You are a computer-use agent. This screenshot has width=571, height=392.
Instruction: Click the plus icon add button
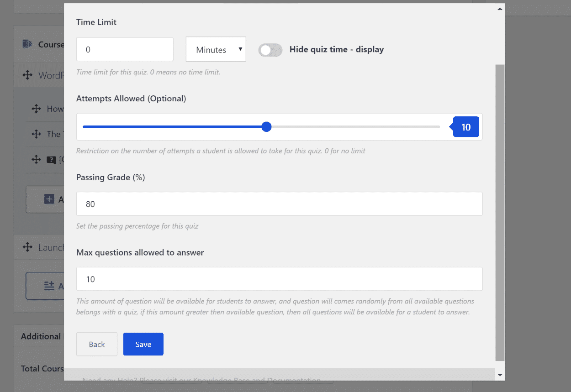(x=49, y=199)
